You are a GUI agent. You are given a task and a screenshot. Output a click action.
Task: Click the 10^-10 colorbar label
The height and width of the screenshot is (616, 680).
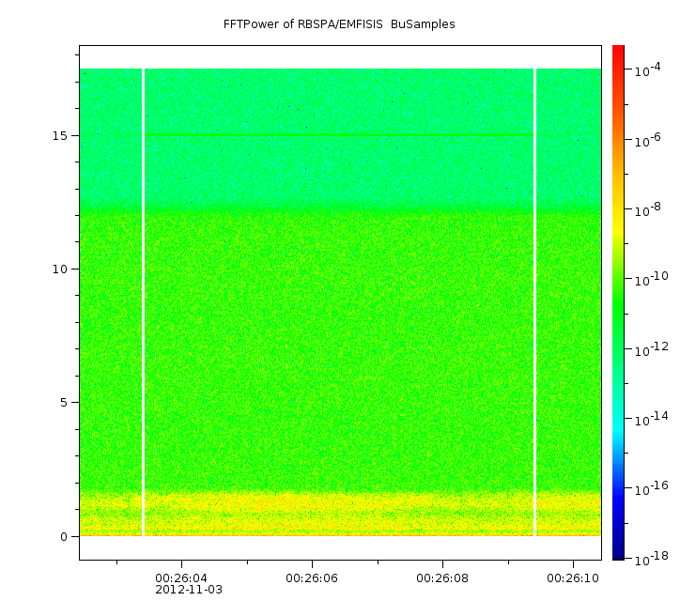pyautogui.click(x=649, y=279)
